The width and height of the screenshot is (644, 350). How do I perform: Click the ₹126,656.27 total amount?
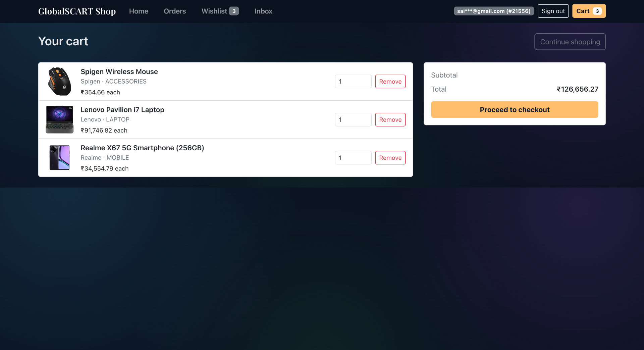click(x=577, y=89)
